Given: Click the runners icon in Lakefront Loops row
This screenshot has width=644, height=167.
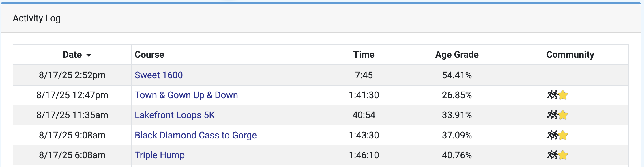Looking at the screenshot, I should coord(552,115).
